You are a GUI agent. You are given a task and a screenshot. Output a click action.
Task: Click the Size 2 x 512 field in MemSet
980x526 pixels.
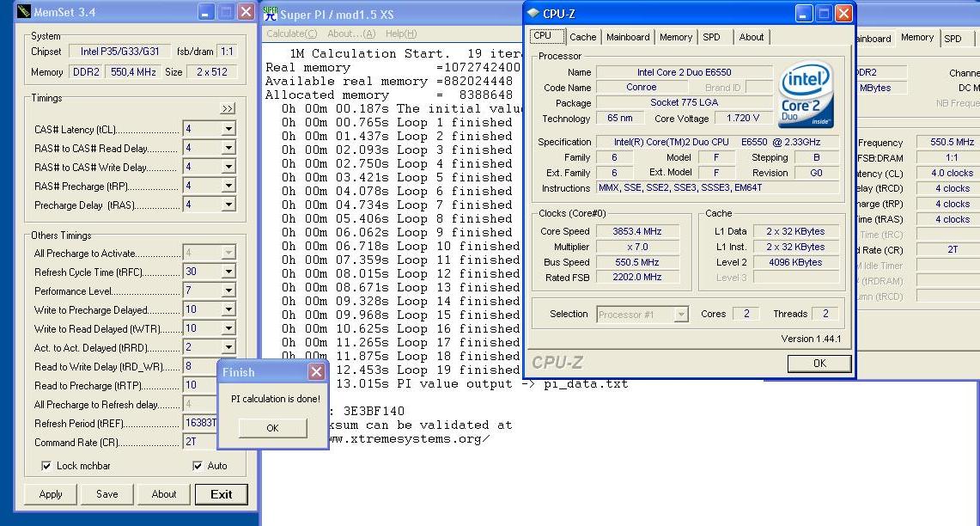tap(211, 72)
